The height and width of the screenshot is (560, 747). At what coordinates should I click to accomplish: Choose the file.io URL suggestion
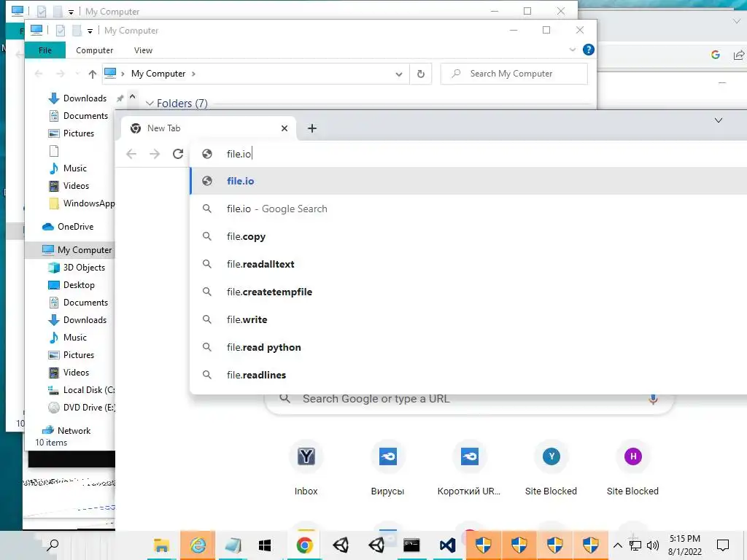tap(468, 181)
